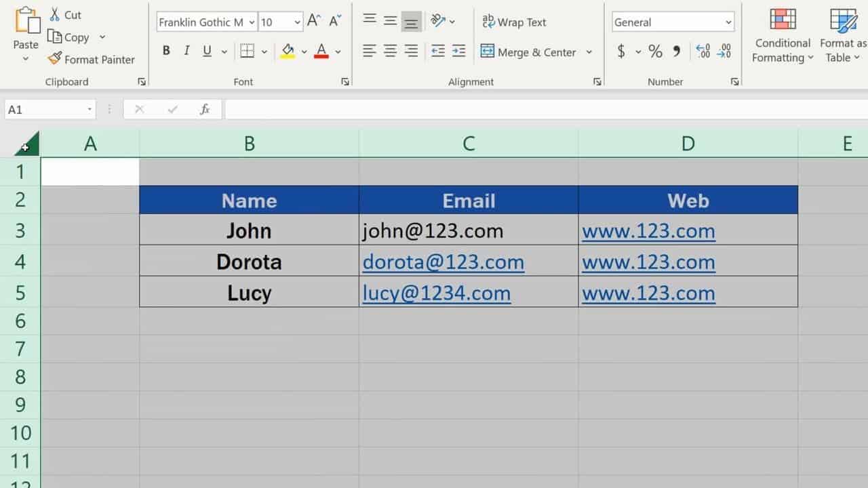The height and width of the screenshot is (488, 868).
Task: Follow the www.123.com link for John
Action: point(648,230)
